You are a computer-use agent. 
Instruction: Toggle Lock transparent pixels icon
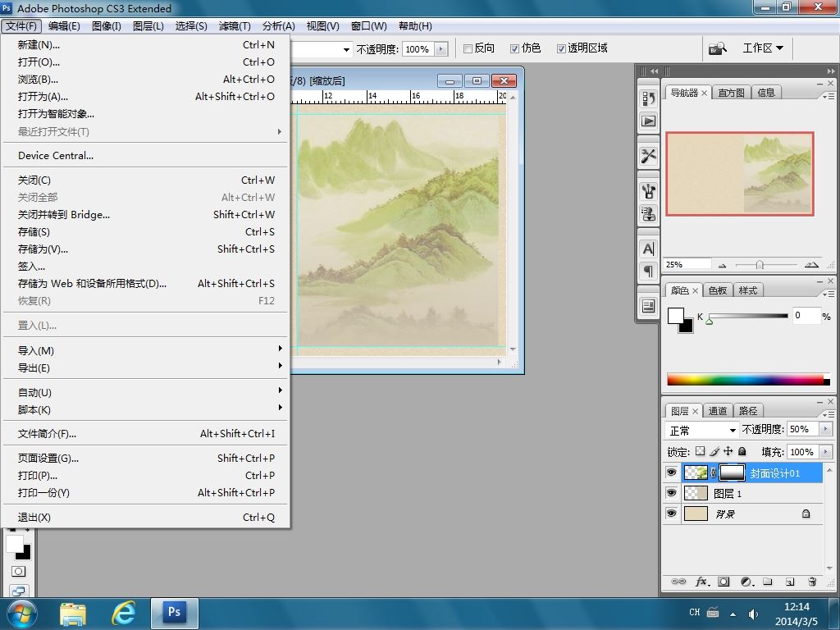click(701, 451)
